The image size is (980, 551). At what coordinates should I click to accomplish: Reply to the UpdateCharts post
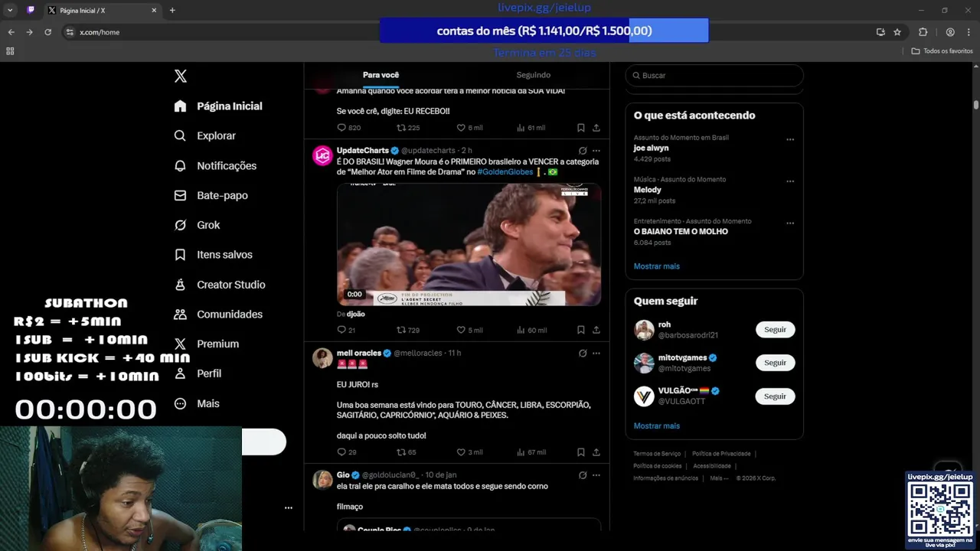346,330
